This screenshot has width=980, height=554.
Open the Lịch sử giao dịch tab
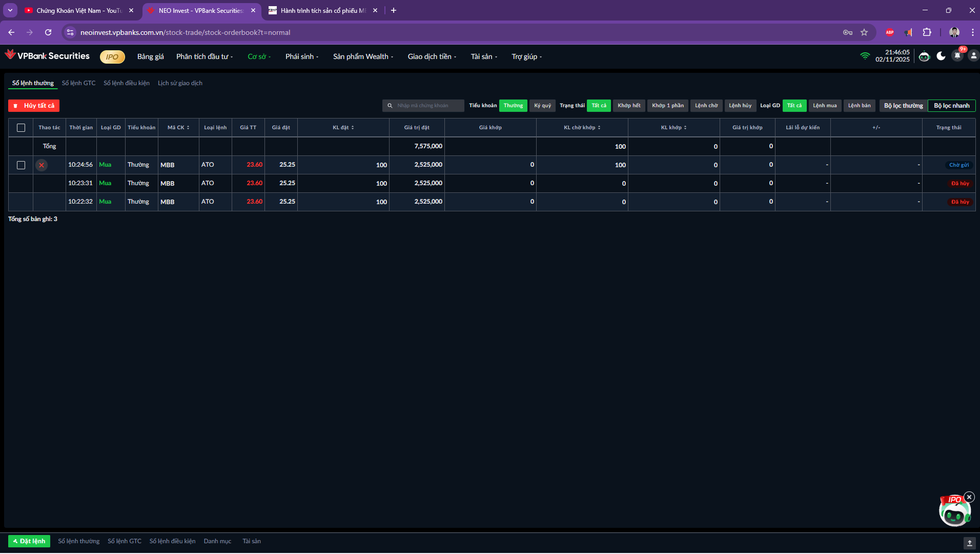coord(180,83)
